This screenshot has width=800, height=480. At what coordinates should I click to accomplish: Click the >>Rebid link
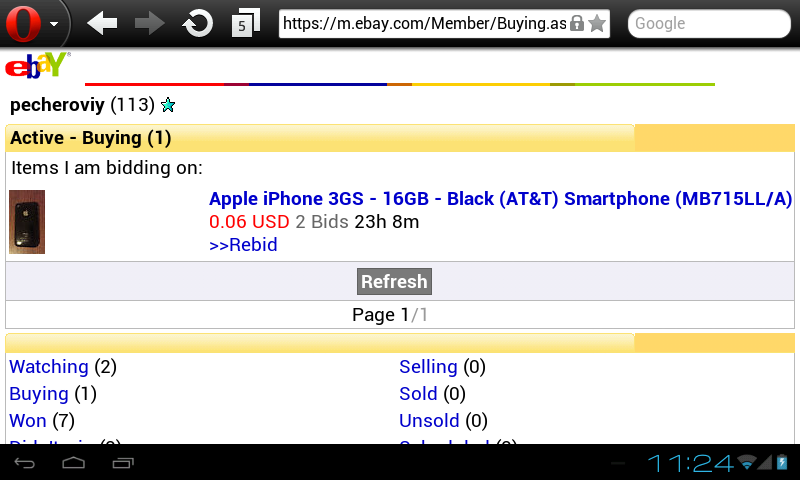click(243, 245)
